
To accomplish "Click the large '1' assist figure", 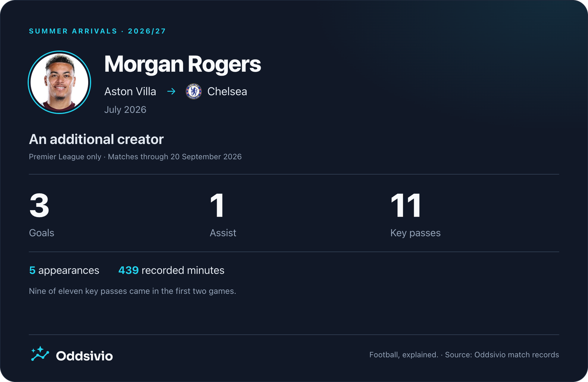I will (x=217, y=206).
